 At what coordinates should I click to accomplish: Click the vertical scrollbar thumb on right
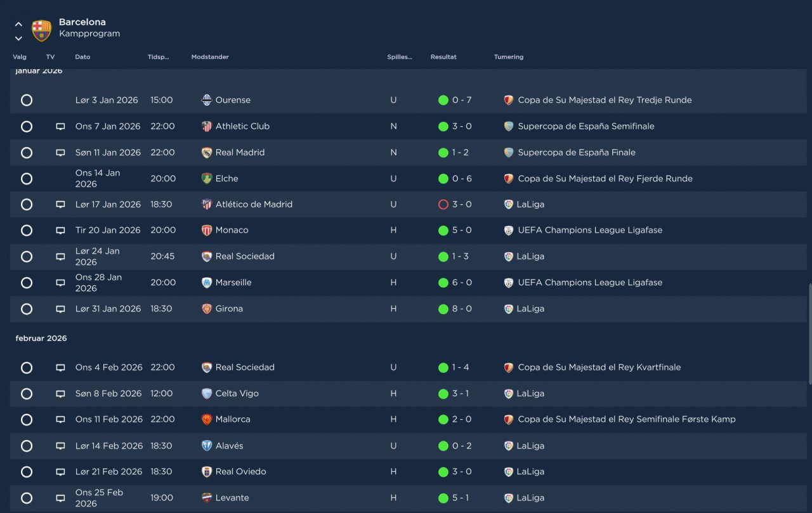point(809,333)
